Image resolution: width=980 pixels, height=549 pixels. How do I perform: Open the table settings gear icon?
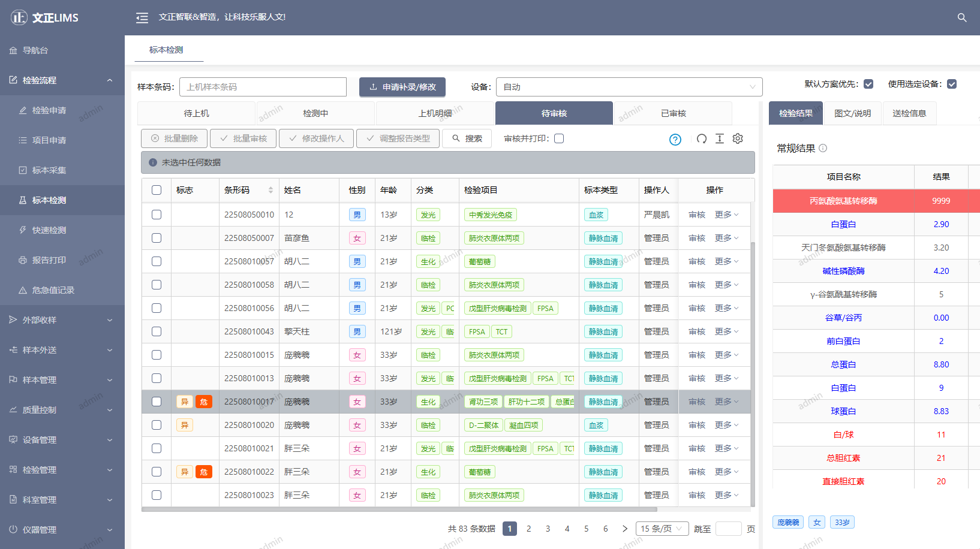tap(738, 138)
